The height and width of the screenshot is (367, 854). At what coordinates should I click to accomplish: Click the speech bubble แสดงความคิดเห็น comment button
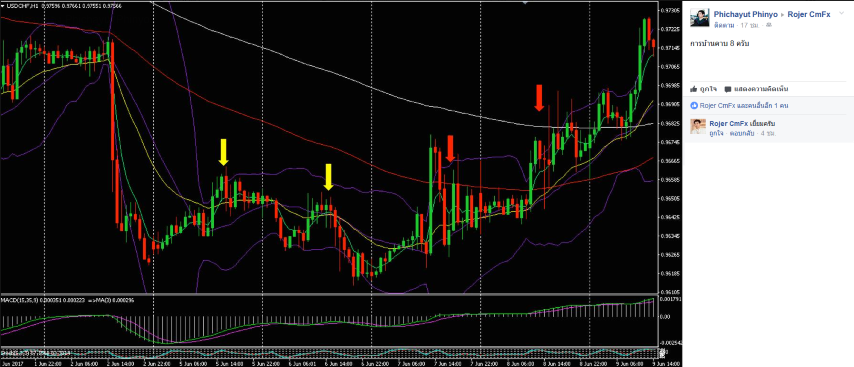click(x=756, y=89)
